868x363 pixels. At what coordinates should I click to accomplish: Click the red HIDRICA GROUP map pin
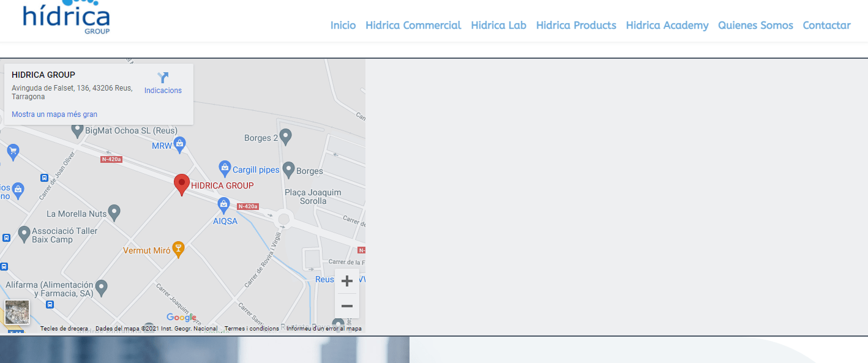(182, 185)
